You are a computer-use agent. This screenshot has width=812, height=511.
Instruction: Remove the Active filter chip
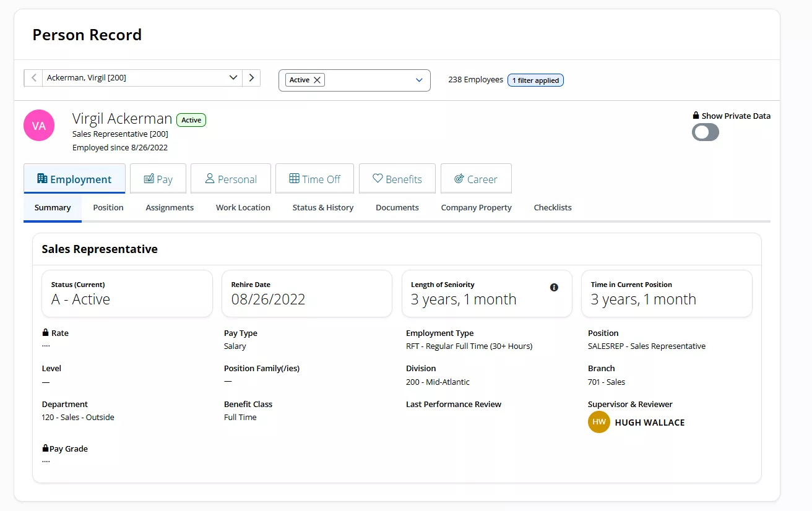(317, 80)
